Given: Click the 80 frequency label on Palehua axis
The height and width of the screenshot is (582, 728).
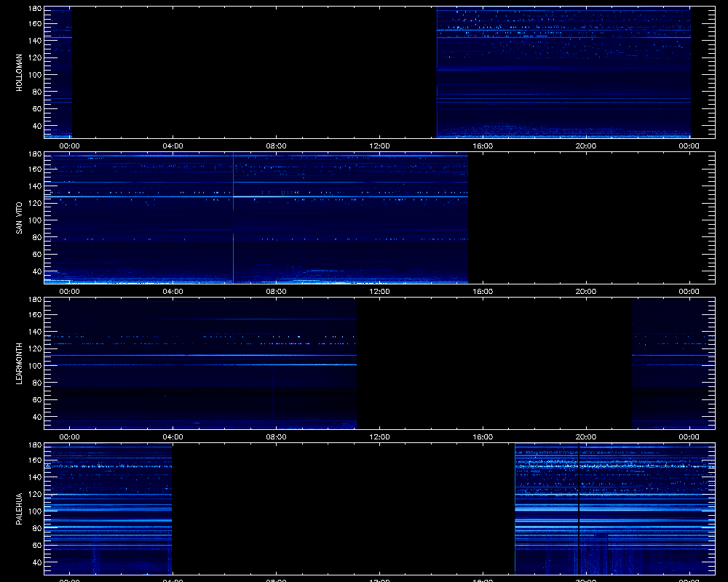Looking at the screenshot, I should (36, 528).
